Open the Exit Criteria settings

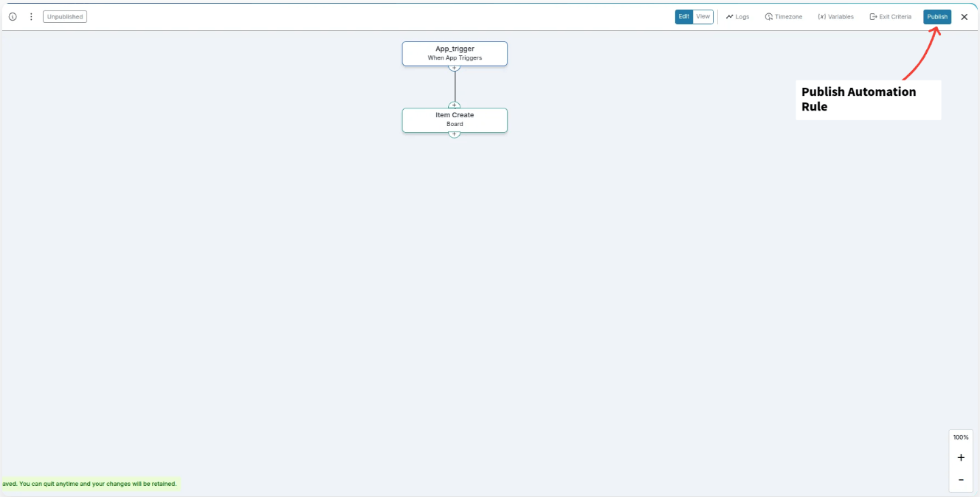coord(890,16)
